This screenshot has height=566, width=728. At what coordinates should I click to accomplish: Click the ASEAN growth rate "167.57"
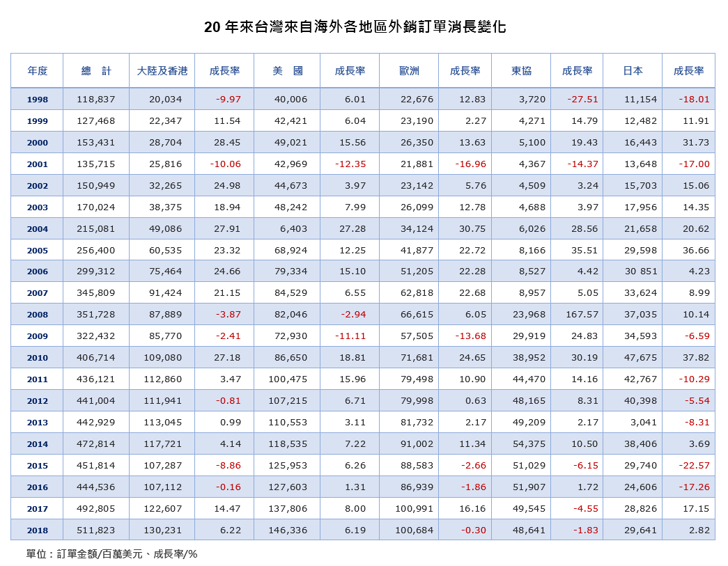tap(582, 315)
